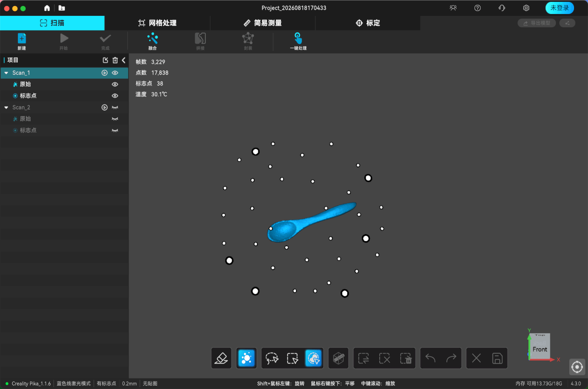Click the redo arrow
The height and width of the screenshot is (389, 588).
(451, 358)
